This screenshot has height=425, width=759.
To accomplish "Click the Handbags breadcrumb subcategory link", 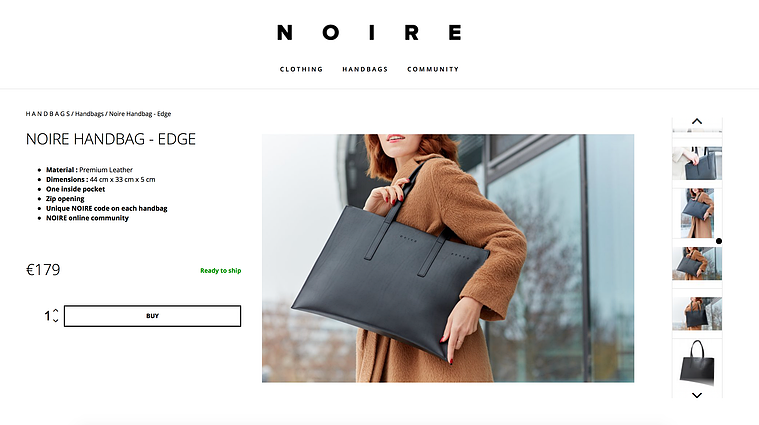I will tap(89, 114).
